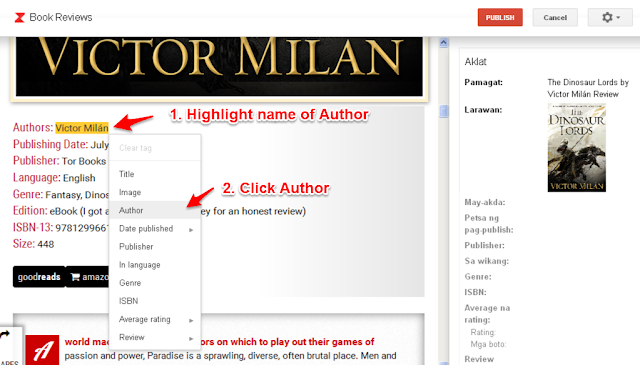Click scrollbar up arrow
The height and width of the screenshot is (365, 640).
pyautogui.click(x=444, y=42)
